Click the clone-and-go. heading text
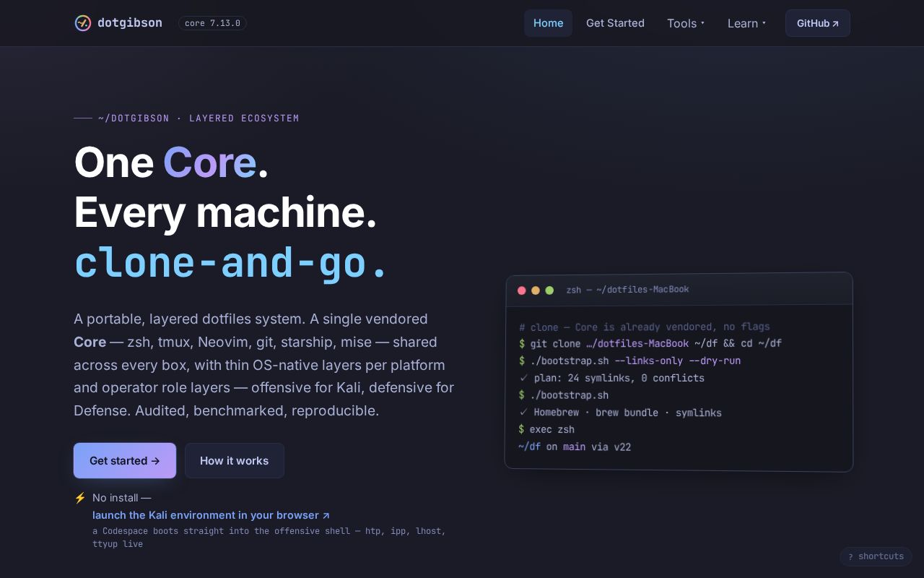This screenshot has height=578, width=924. pyautogui.click(x=232, y=262)
